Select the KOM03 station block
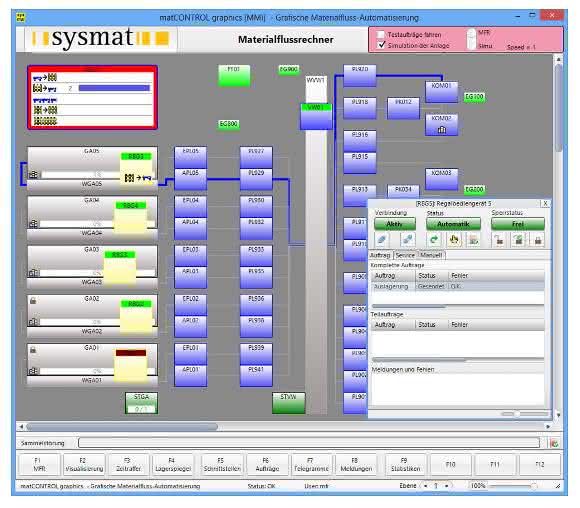Screen dimensions: 580x508 point(441,179)
